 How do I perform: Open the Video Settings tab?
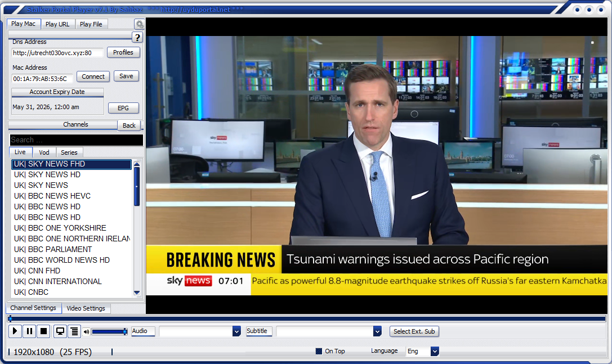click(x=86, y=308)
